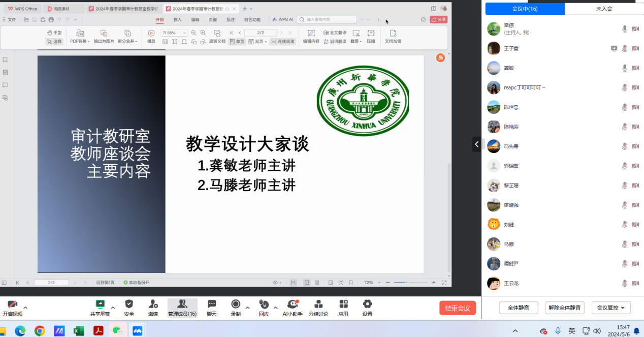644x337 pixels.
Task: Click the 结束会议 (End Meeting) button
Action: coord(457,308)
